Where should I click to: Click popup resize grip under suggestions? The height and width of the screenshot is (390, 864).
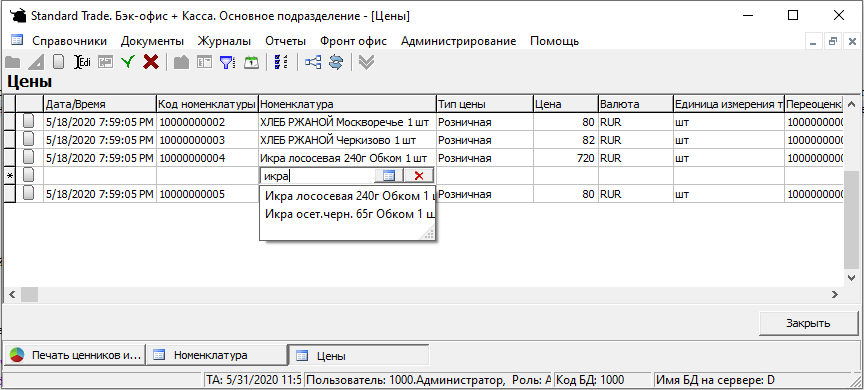coord(429,234)
